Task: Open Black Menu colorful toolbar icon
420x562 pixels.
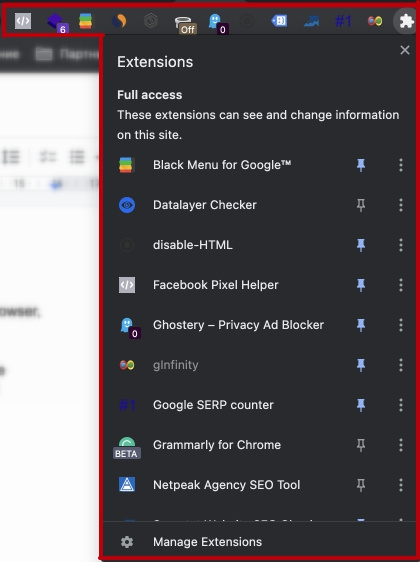Action: (86, 21)
